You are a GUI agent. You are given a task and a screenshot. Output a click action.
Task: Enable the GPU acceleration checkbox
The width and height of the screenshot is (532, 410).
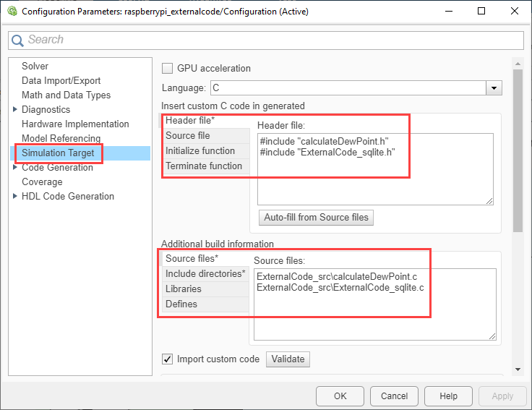coord(168,69)
